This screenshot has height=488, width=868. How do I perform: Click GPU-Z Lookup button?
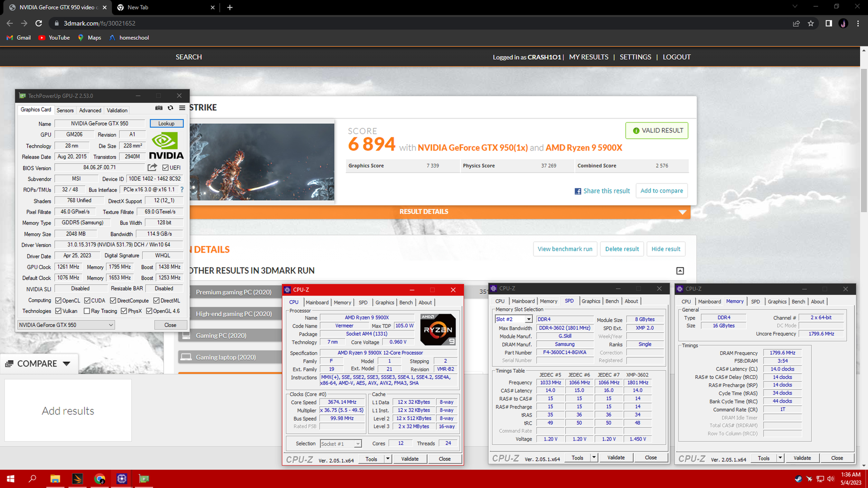(166, 123)
